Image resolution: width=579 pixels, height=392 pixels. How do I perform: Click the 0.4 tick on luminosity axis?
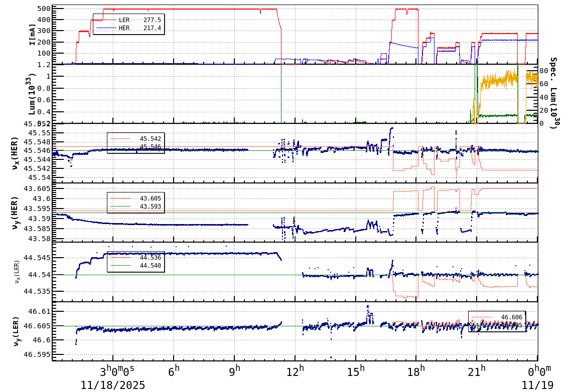pos(44,112)
